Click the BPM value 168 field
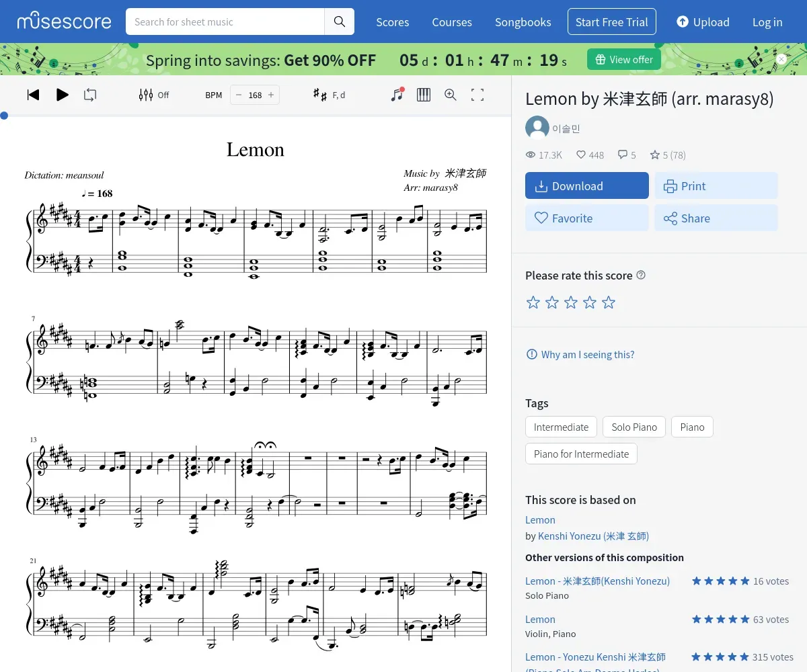Image resolution: width=807 pixels, height=672 pixels. [255, 95]
